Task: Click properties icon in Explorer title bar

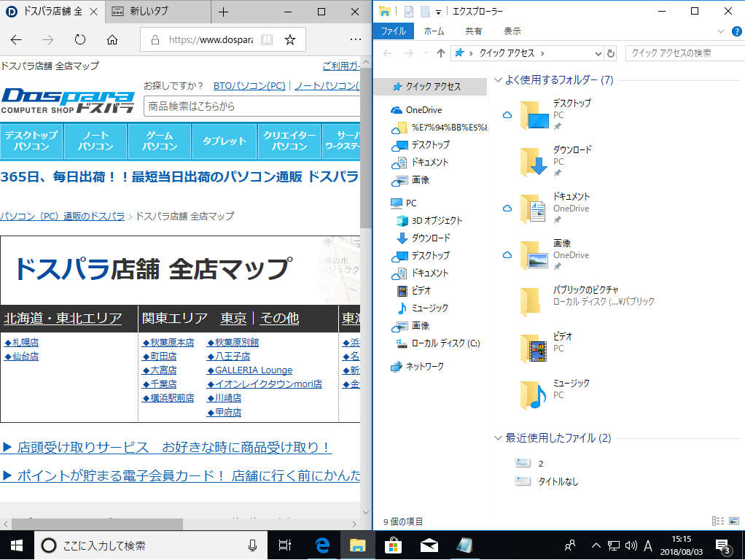Action: coord(409,12)
